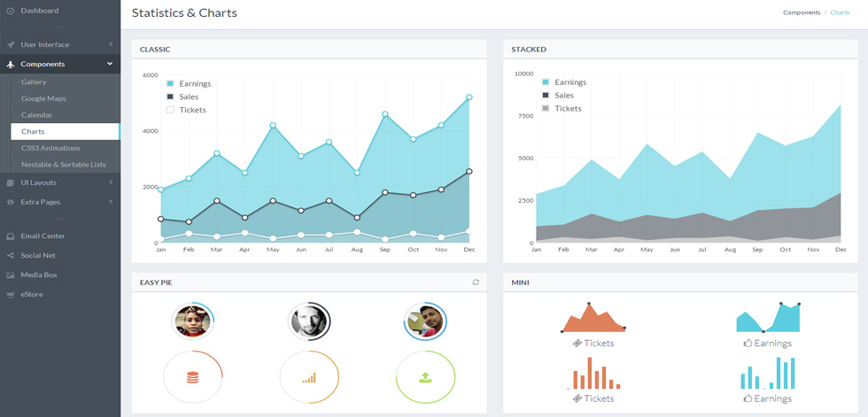Screen dimensions: 868x417
Task: Click the orange Tickets area sparkline
Action: click(593, 318)
